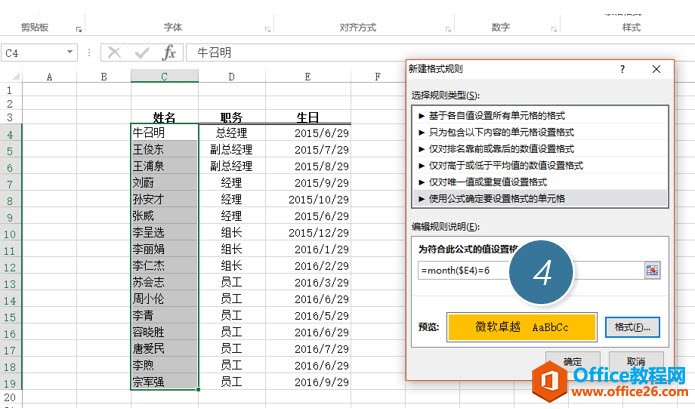
Task: Click the formula field containing =month($E4)=6
Action: (530, 270)
